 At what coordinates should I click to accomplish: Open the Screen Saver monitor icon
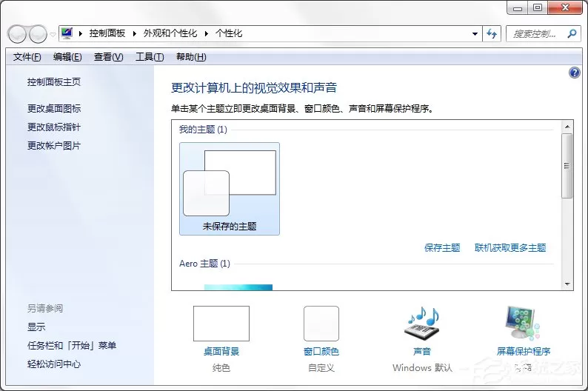click(x=523, y=323)
